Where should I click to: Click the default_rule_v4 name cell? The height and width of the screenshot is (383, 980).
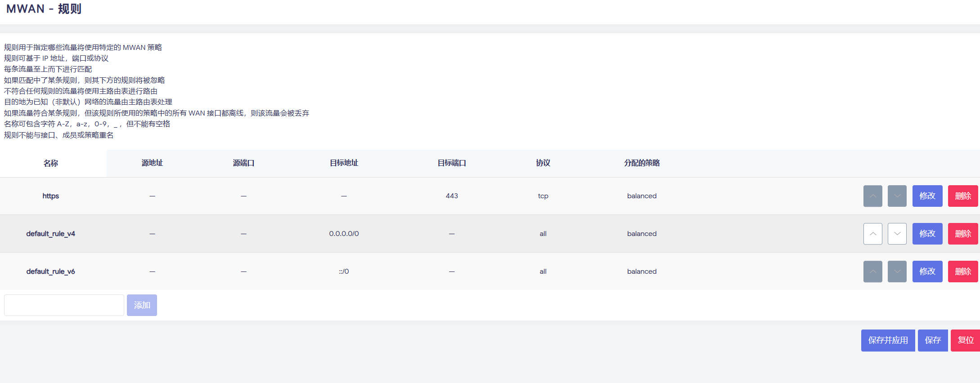(51, 234)
